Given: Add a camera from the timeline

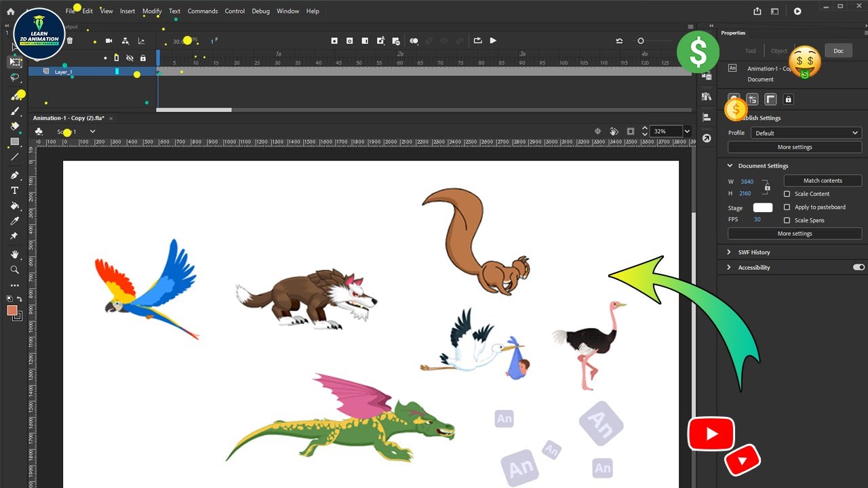Looking at the screenshot, I should tap(108, 41).
